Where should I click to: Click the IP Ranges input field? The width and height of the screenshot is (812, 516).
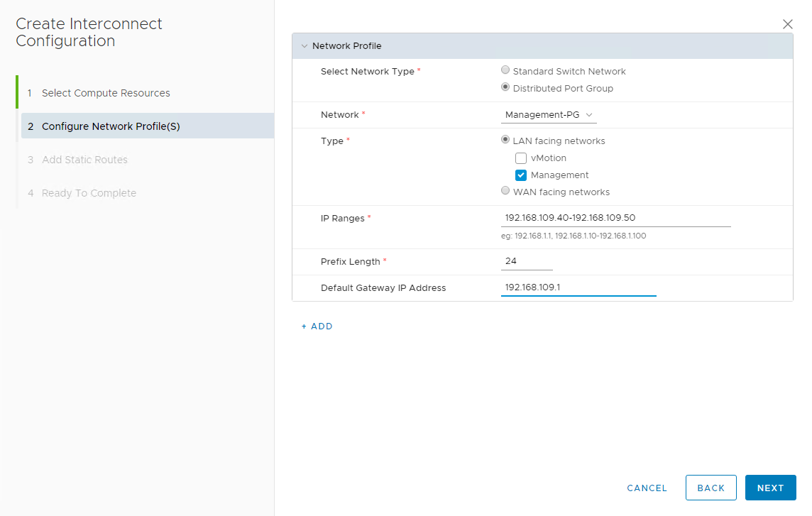(615, 218)
